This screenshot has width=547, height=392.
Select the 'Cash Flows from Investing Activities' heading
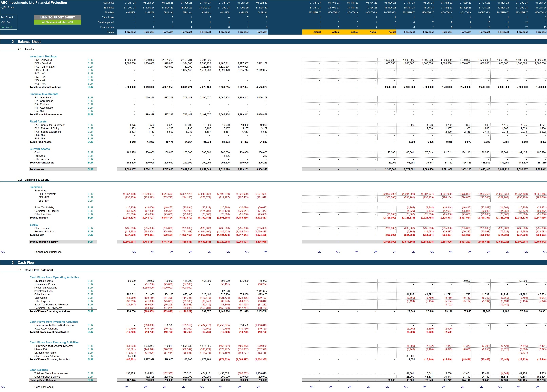pyautogui.click(x=54, y=322)
